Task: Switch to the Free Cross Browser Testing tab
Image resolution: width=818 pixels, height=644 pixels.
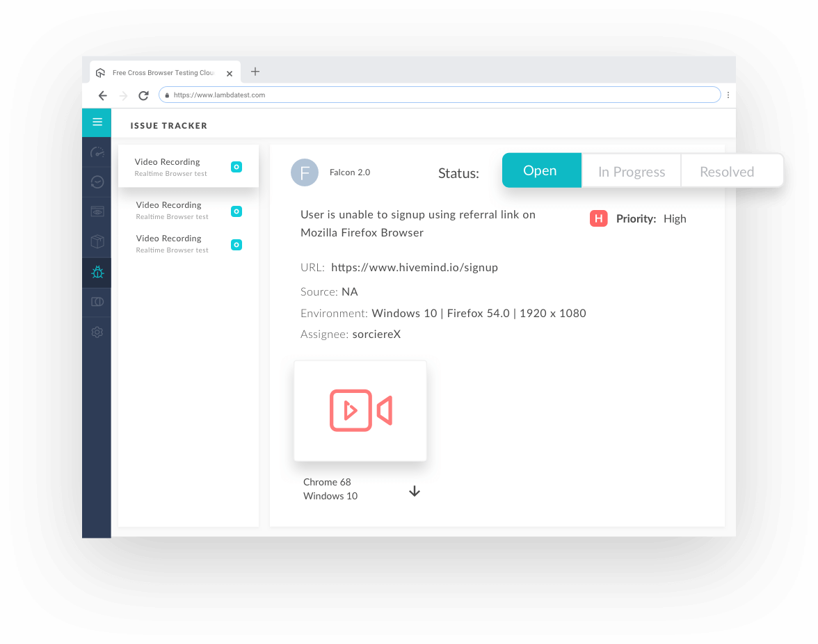Action: [x=163, y=72]
